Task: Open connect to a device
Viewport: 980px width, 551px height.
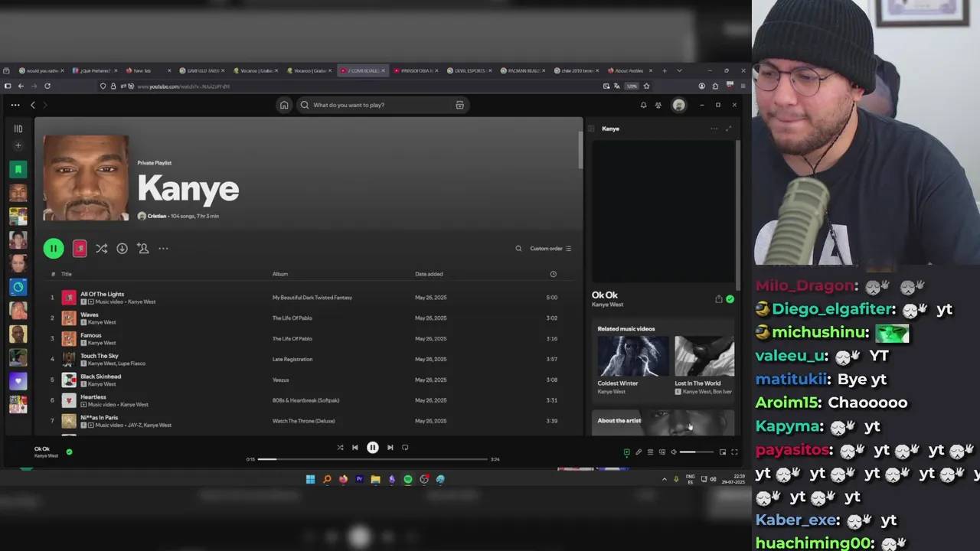Action: 662,452
